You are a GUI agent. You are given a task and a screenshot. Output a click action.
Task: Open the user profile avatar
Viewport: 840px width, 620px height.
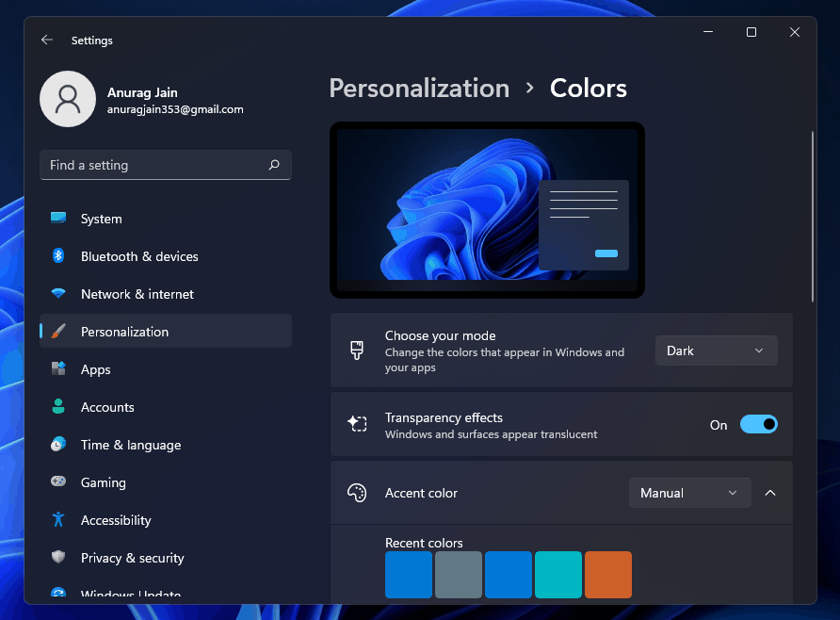coord(68,99)
